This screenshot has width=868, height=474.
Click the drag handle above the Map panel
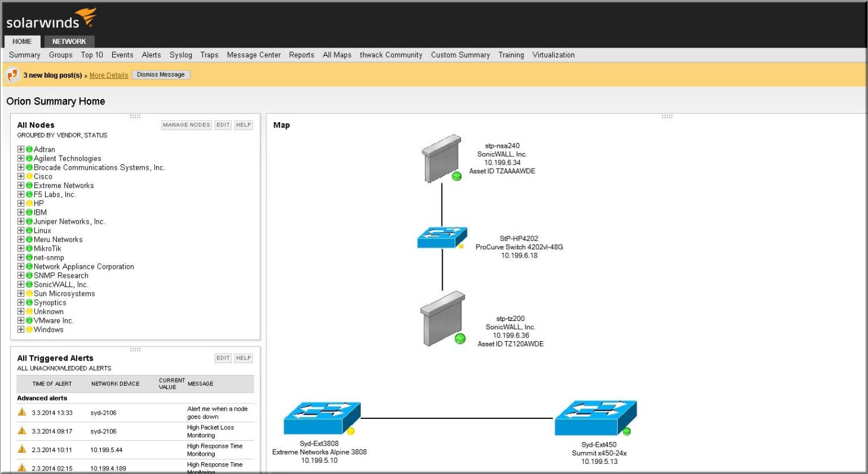point(667,116)
